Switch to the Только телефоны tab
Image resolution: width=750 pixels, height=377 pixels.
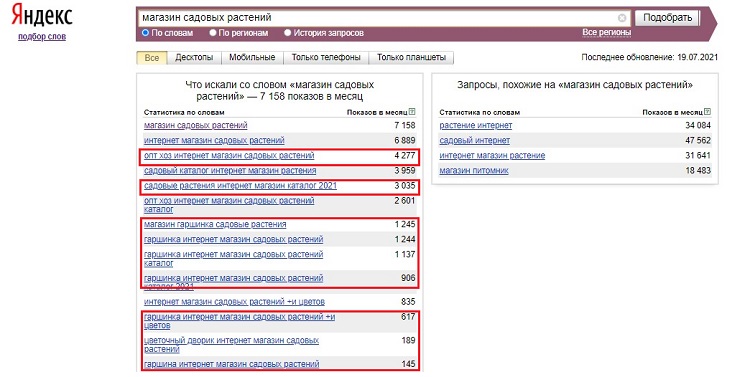(326, 57)
